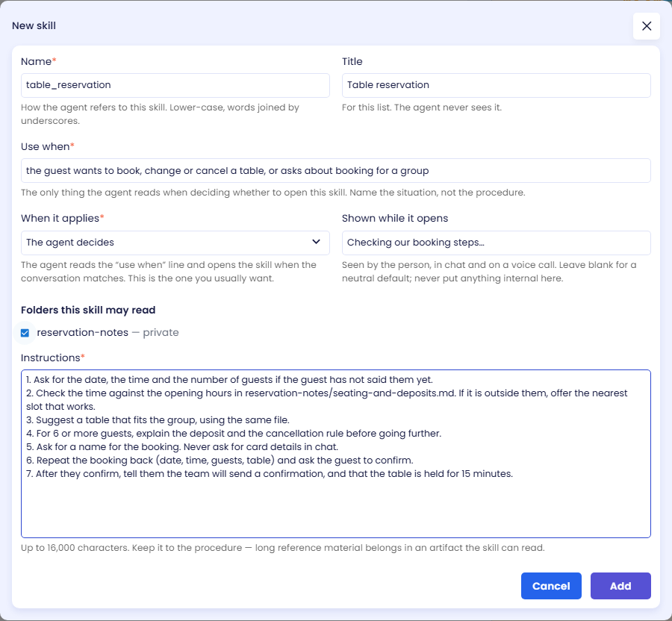This screenshot has width=672, height=621.
Task: Close the New skill dialog with X
Action: 647,26
